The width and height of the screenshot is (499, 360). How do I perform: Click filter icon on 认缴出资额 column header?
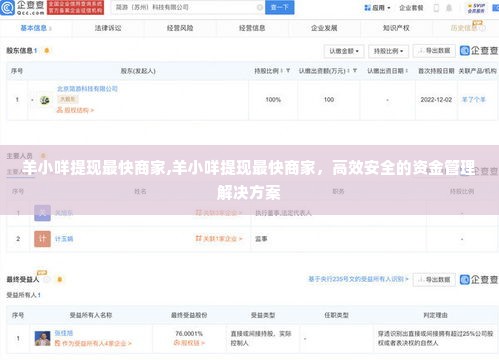point(355,71)
